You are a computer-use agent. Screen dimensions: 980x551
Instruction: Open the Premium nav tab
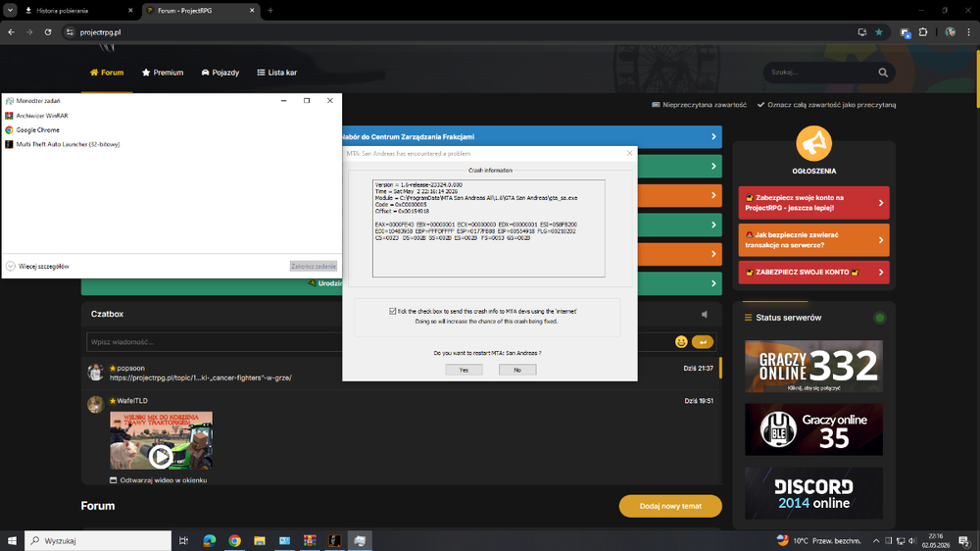coord(163,73)
